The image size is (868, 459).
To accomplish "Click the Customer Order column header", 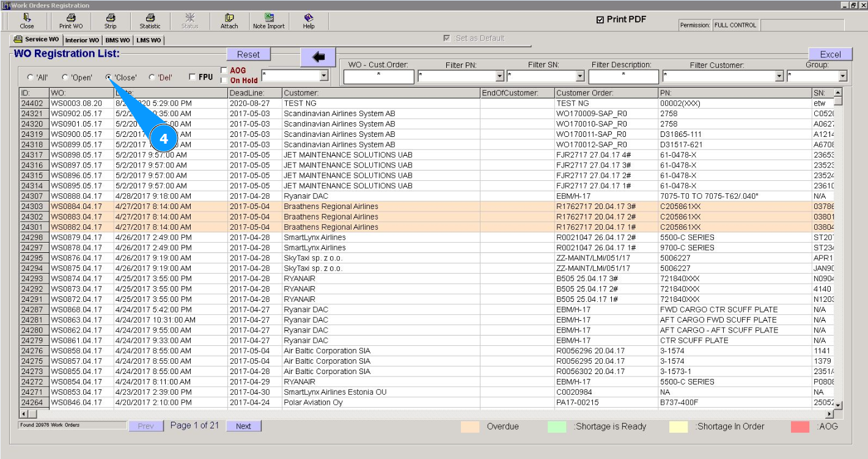I will (606, 93).
